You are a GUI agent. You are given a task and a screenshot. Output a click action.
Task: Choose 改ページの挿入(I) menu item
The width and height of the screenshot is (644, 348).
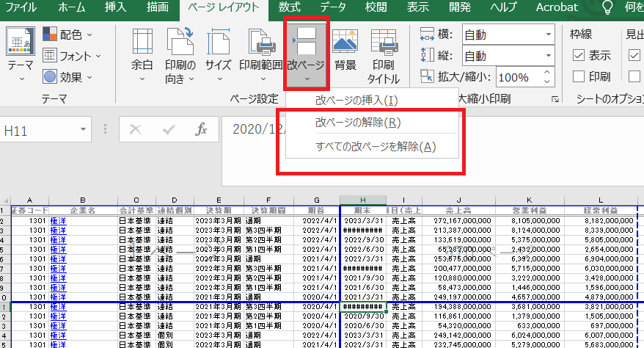click(372, 101)
